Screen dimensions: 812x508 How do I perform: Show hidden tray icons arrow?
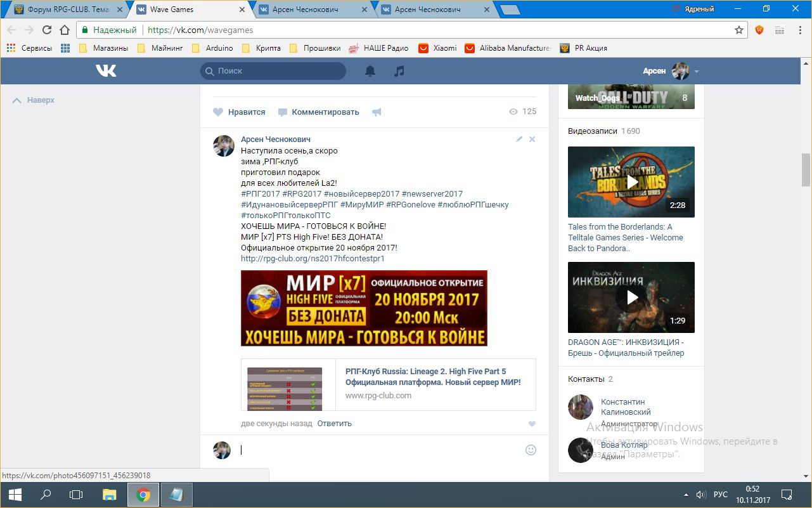[685, 495]
